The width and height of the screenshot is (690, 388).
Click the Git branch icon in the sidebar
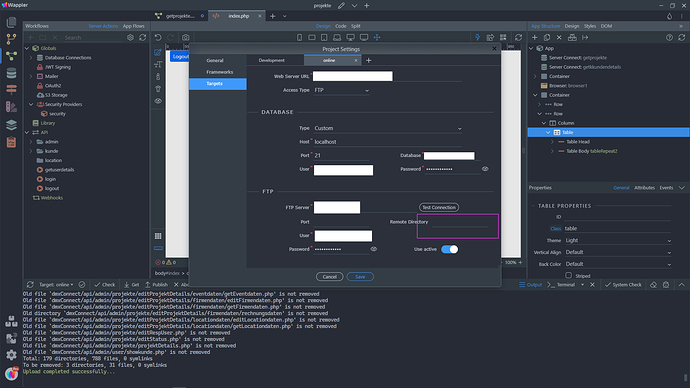(x=11, y=39)
